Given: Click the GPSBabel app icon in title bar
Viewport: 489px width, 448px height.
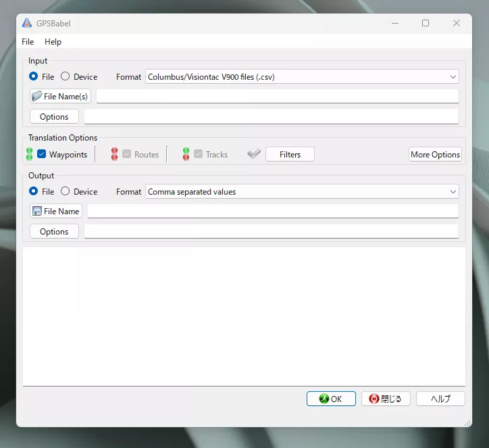Looking at the screenshot, I should point(27,23).
